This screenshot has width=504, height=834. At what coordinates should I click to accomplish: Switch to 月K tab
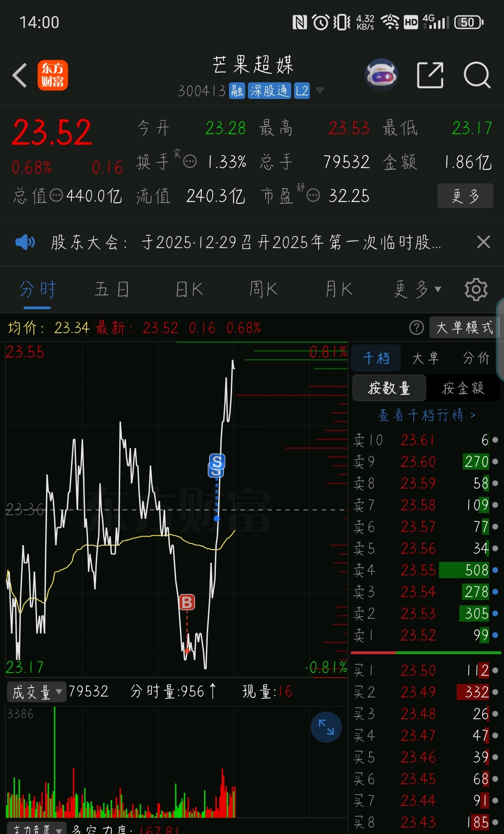click(339, 289)
